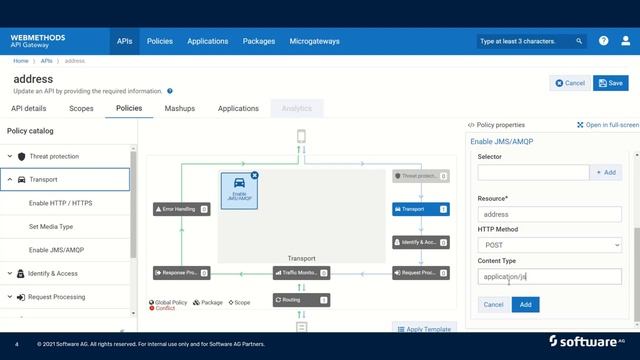Click the Identify & Access lock icon
The width and height of the screenshot is (640, 360).
point(20,273)
